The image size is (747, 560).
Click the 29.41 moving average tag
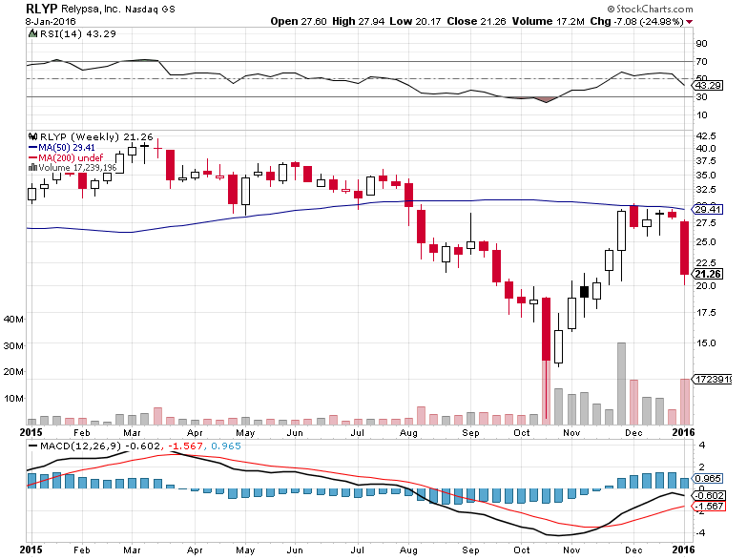(708, 210)
